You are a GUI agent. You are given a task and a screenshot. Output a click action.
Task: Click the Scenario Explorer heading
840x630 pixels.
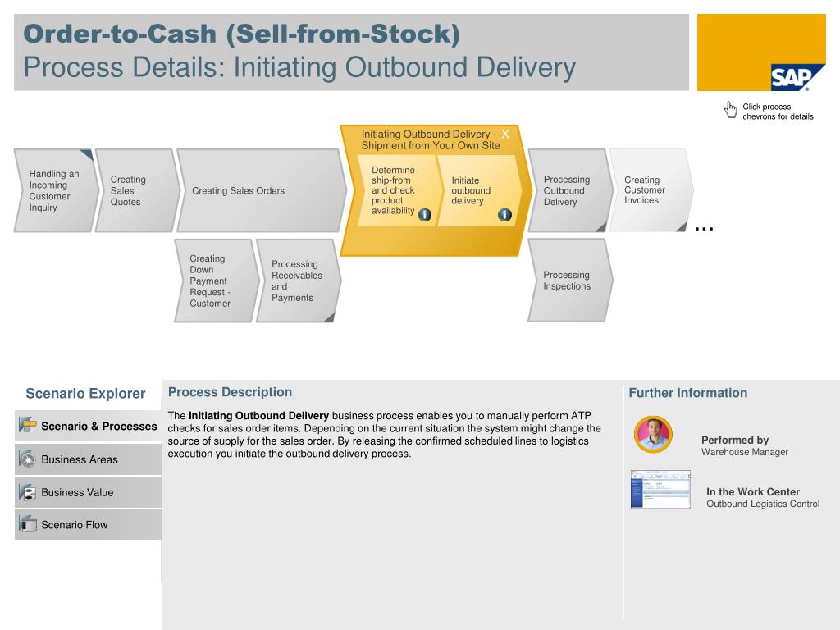point(85,394)
